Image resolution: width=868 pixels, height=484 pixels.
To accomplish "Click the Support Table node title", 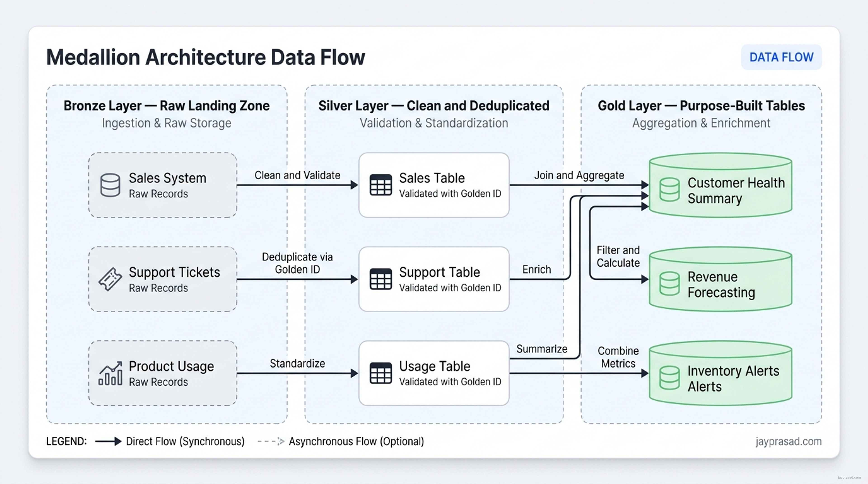I will [439, 272].
